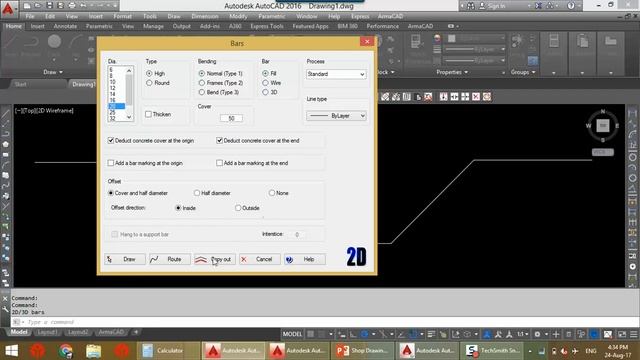
Task: Open Google Chrome from the taskbar
Action: (66, 351)
